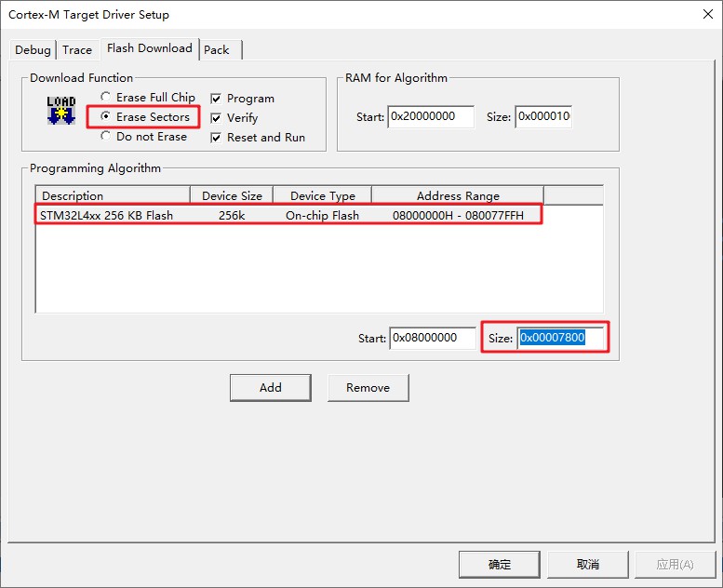Focus RAM for Algorithm Size field
723x588 pixels.
(543, 116)
